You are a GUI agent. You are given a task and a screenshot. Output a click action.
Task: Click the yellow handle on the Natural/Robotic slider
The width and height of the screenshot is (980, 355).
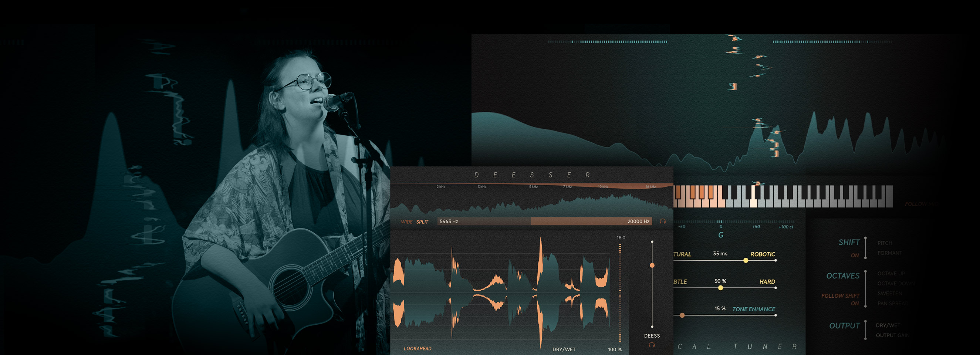click(x=746, y=261)
